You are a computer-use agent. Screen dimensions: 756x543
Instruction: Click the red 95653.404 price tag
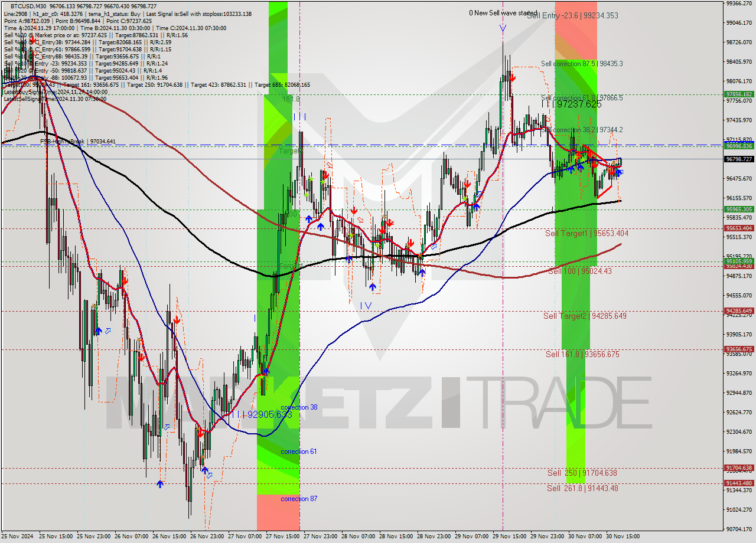739,228
